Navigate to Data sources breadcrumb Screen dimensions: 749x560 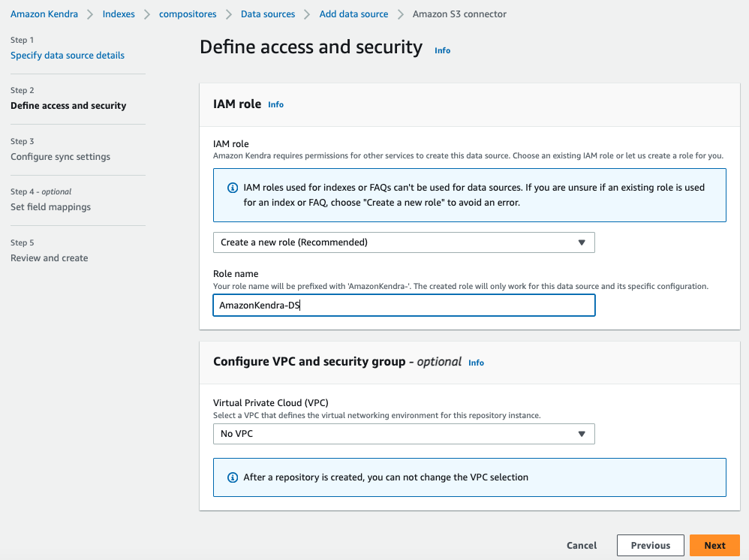268,14
